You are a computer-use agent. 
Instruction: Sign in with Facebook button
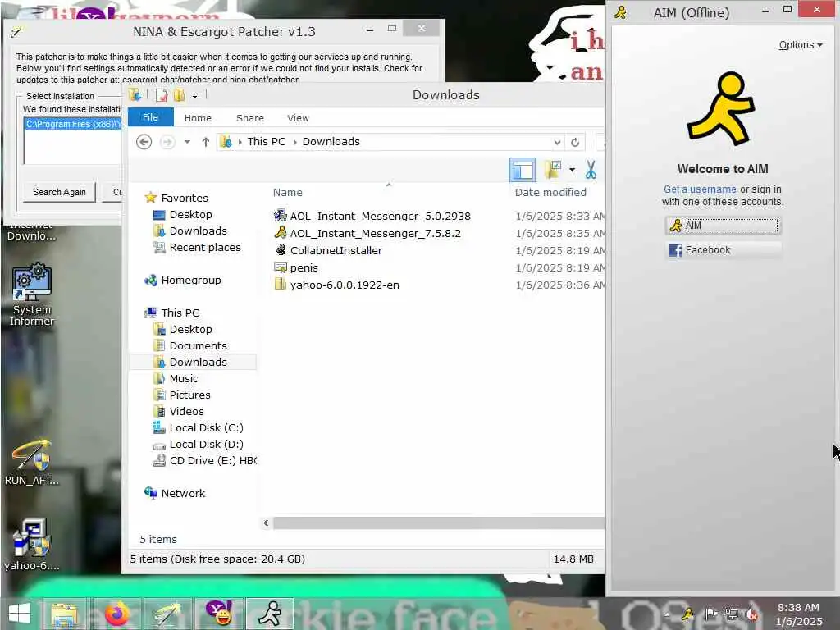click(723, 249)
